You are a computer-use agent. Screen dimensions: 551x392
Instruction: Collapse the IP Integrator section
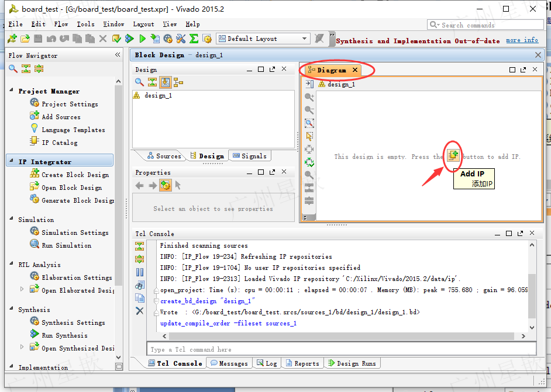point(11,161)
